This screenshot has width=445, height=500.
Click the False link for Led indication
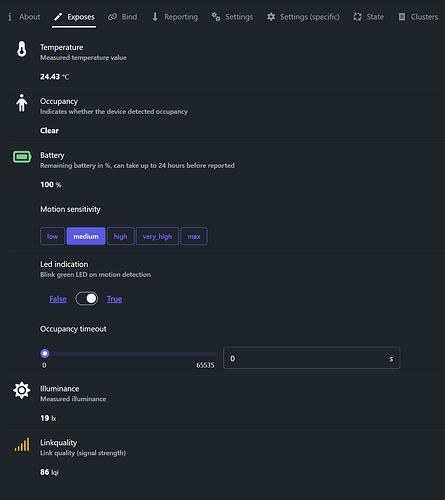point(58,299)
